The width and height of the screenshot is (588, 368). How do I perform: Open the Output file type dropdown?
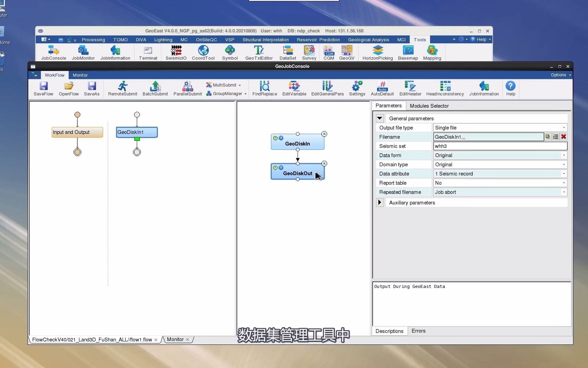coord(500,128)
